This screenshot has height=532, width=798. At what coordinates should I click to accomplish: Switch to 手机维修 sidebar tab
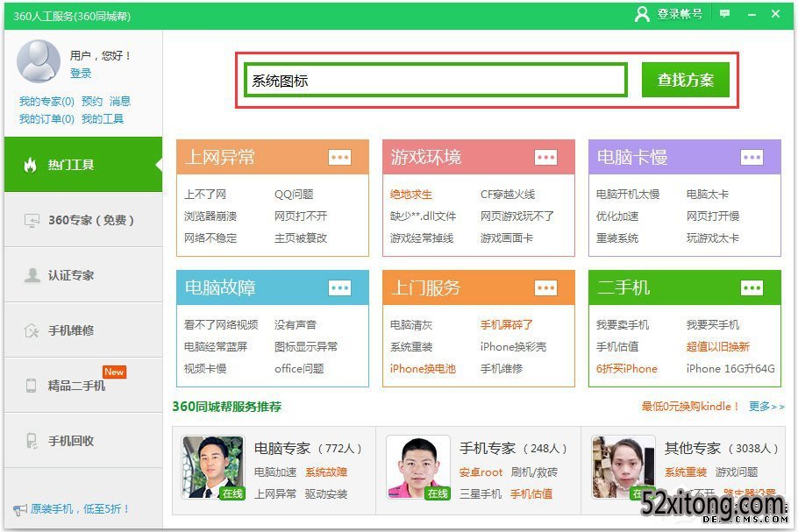[83, 330]
